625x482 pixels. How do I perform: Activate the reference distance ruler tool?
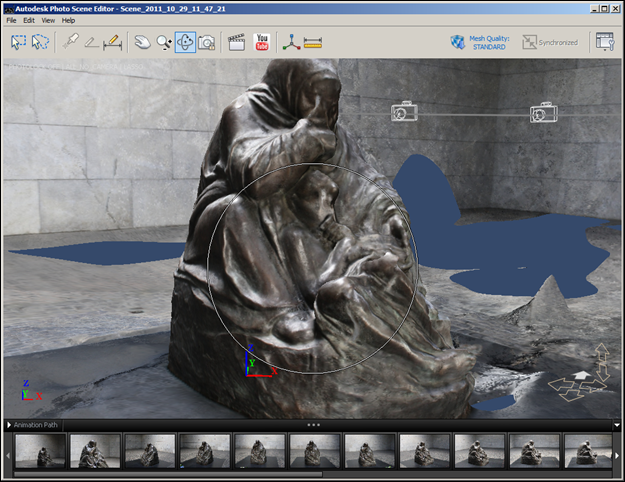tap(112, 42)
